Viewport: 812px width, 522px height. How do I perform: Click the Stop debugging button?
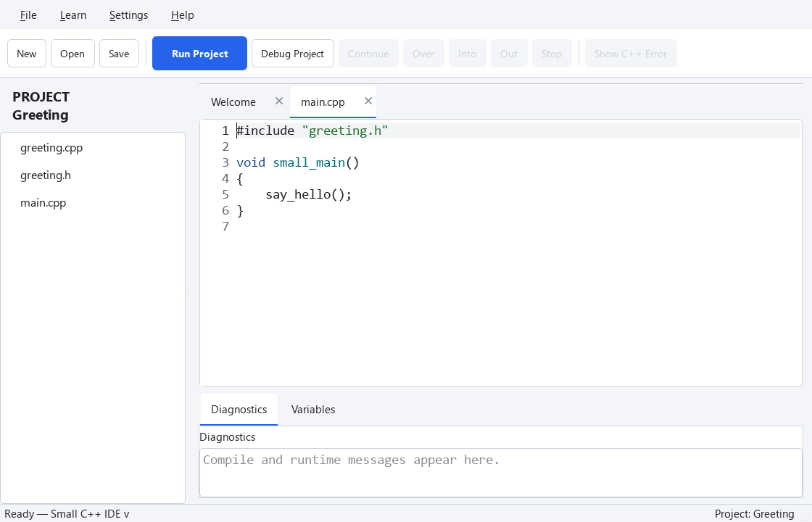pyautogui.click(x=552, y=54)
